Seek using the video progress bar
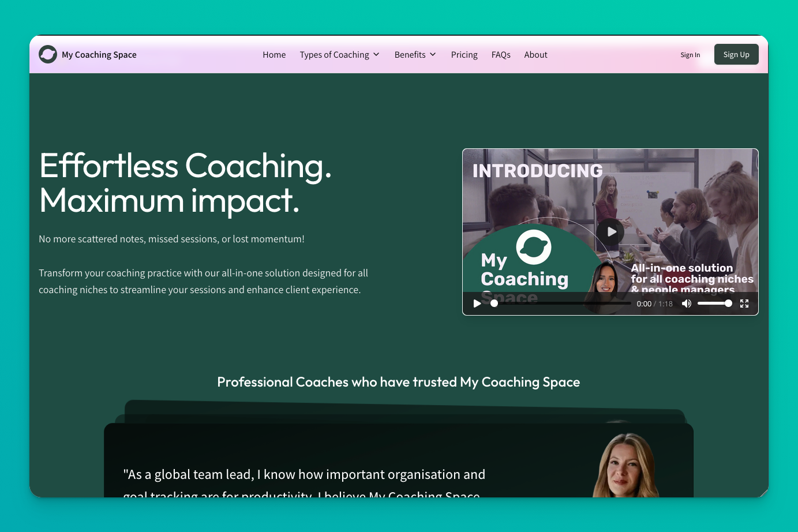Screen dimensions: 798x532 pyautogui.click(x=561, y=304)
